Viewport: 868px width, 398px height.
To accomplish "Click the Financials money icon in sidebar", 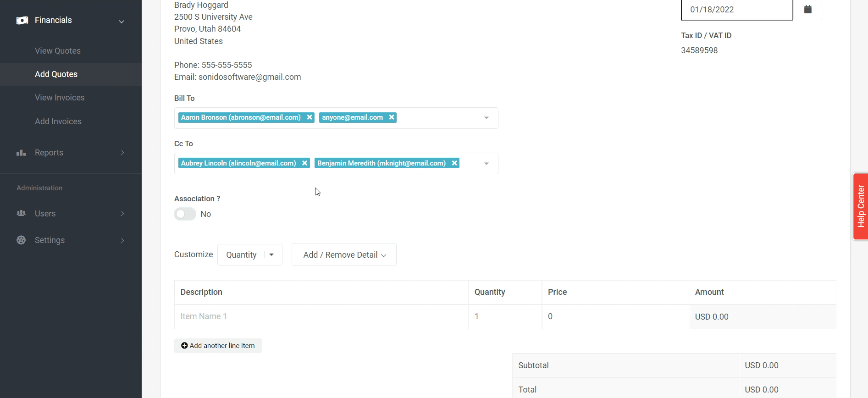I will [x=22, y=20].
